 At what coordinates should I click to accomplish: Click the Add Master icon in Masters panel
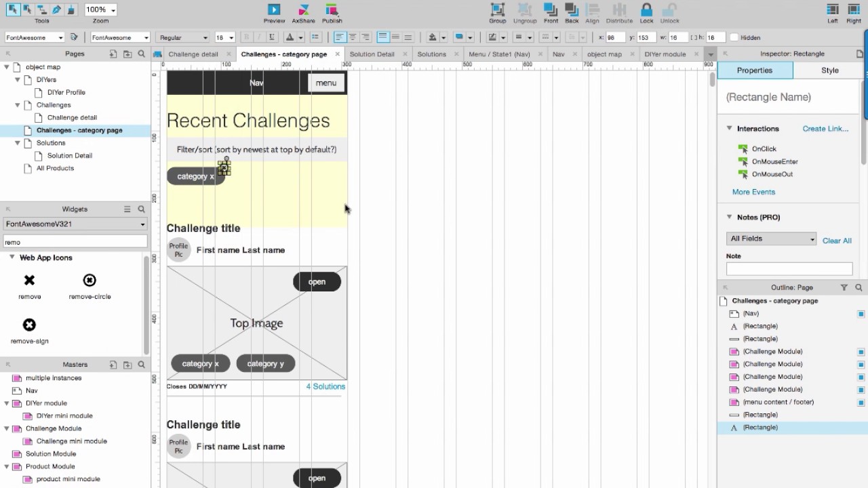(113, 365)
